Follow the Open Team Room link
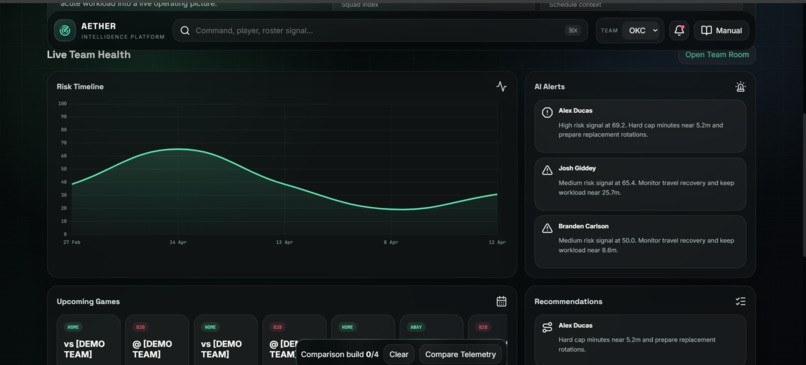The image size is (806, 365). [717, 54]
